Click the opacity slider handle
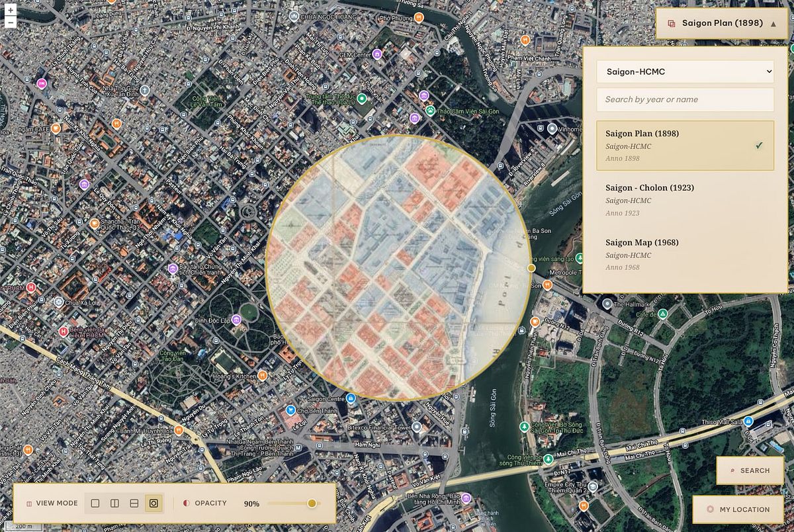Image resolution: width=794 pixels, height=532 pixels. [x=312, y=504]
